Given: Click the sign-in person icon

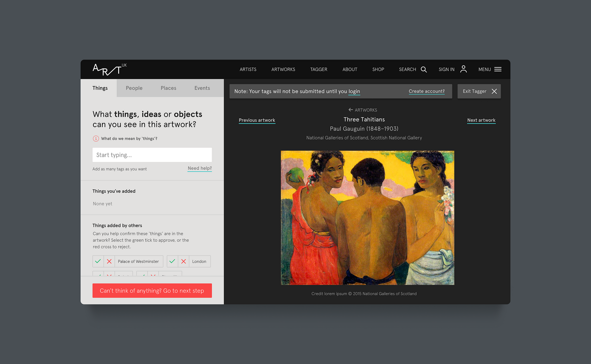Looking at the screenshot, I should point(463,69).
